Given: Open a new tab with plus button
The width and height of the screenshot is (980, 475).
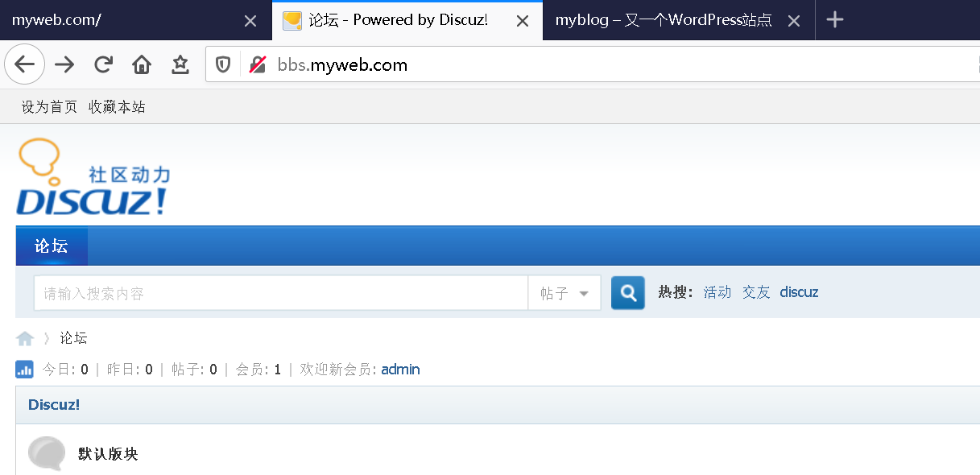Looking at the screenshot, I should point(835,20).
